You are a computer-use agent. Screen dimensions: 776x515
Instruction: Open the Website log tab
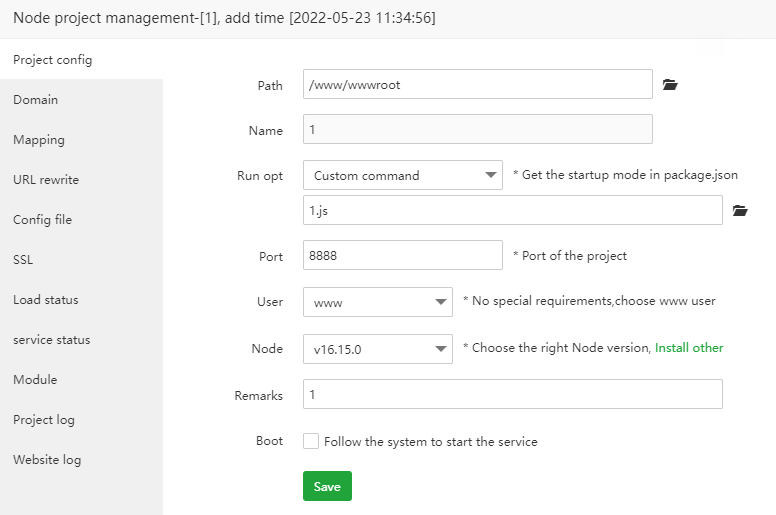pyautogui.click(x=47, y=460)
